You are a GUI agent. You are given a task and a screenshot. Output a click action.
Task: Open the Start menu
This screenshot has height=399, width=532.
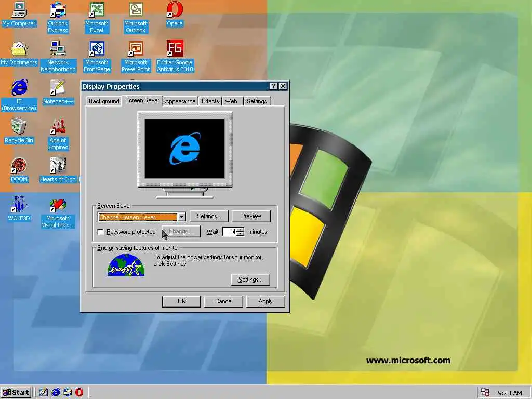[16, 393]
